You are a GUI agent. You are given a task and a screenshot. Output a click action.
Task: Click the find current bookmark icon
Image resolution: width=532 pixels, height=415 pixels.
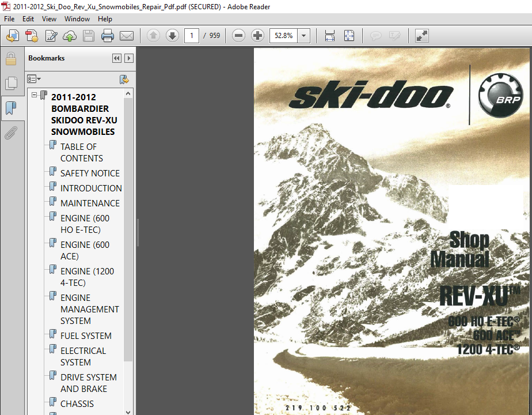124,80
